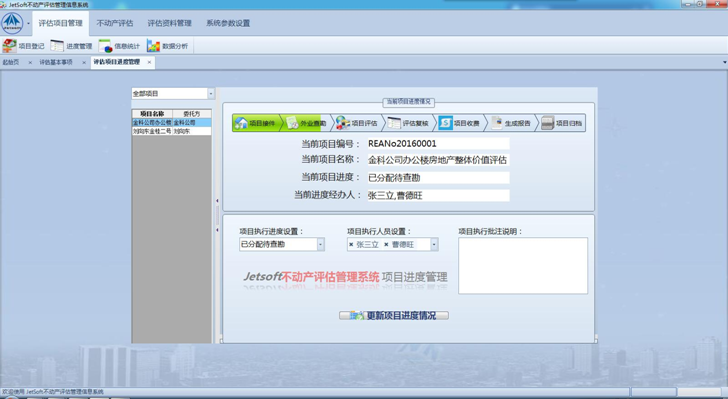This screenshot has width=728, height=399.
Task: Click the REANo20160001 project number field
Action: [x=438, y=144]
